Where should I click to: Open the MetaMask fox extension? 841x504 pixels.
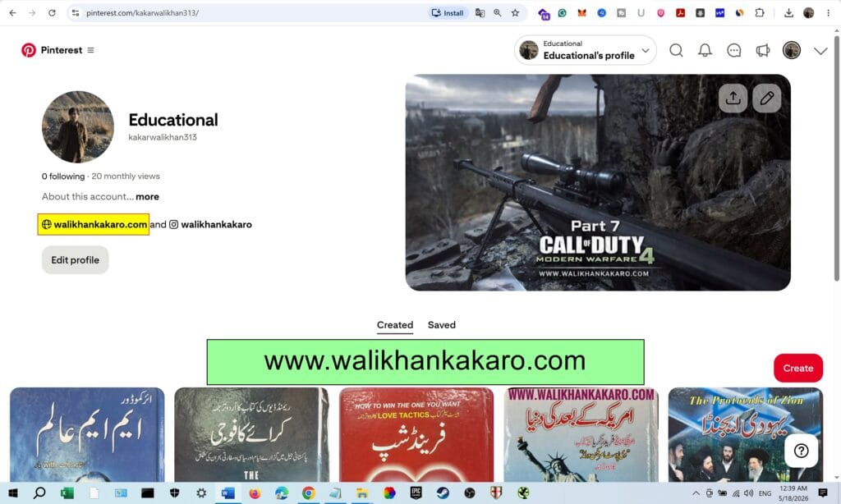[x=582, y=13]
